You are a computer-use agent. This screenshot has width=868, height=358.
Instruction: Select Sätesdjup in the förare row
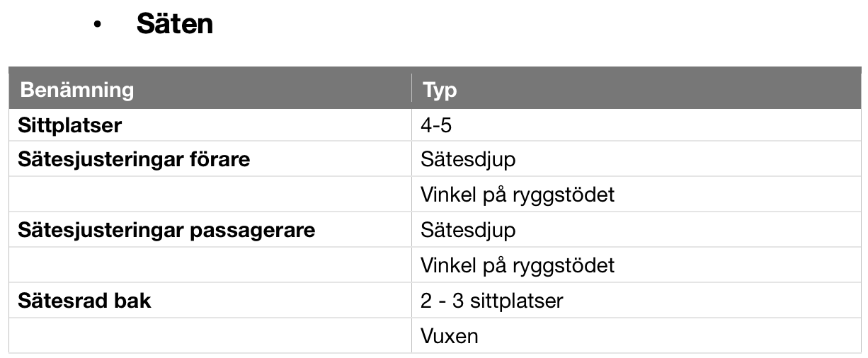pyautogui.click(x=468, y=159)
